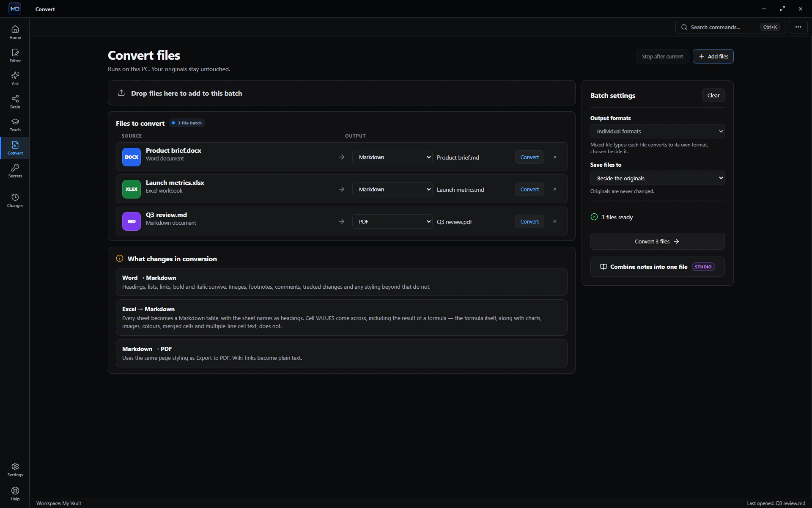Click the MD file type icon

point(132,221)
